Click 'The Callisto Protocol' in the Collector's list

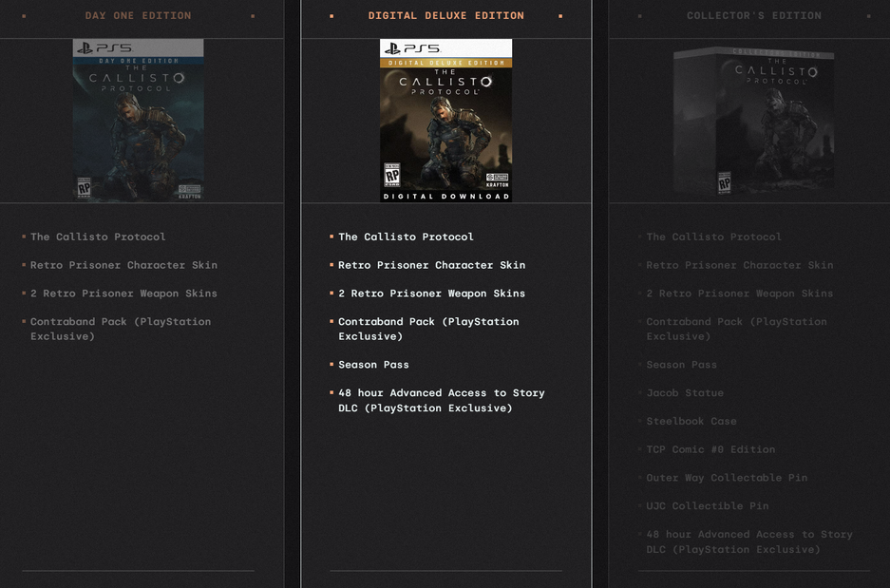[x=713, y=237]
